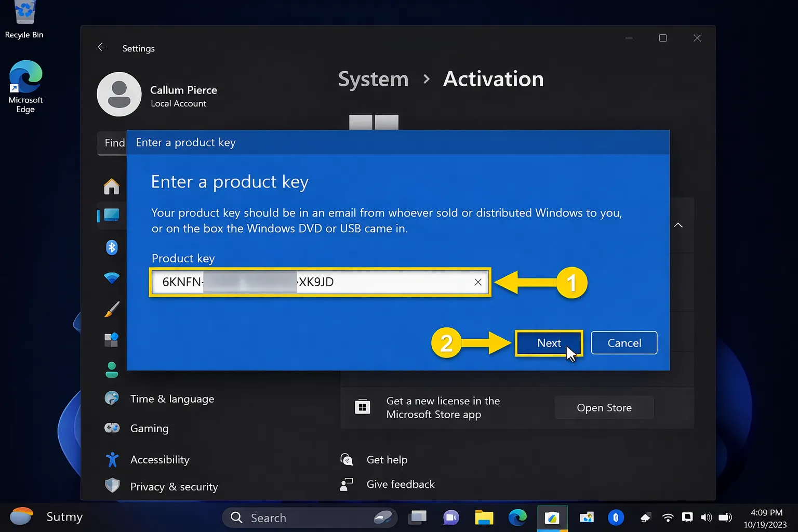Click the blue circle taskbar app icon
The width and height of the screenshot is (798, 532).
616,517
